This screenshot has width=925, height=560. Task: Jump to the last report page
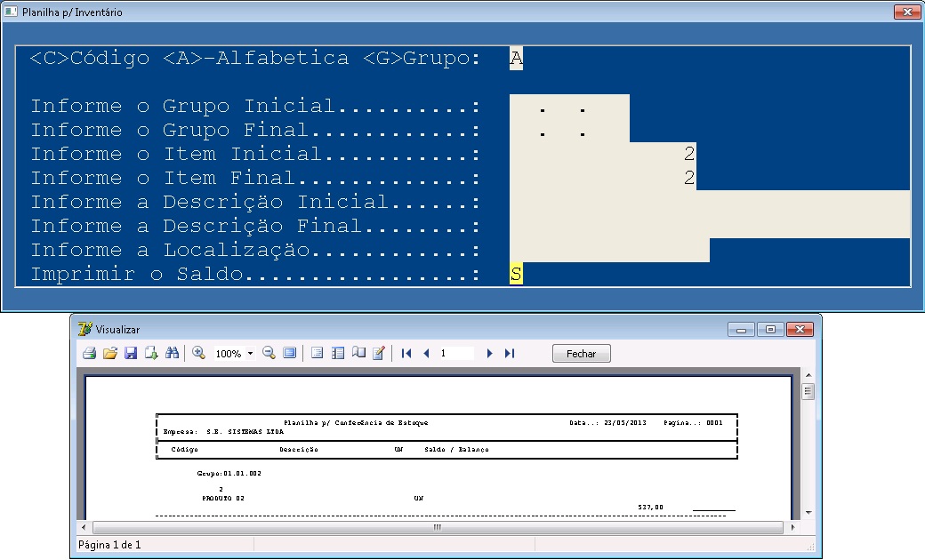pyautogui.click(x=510, y=354)
